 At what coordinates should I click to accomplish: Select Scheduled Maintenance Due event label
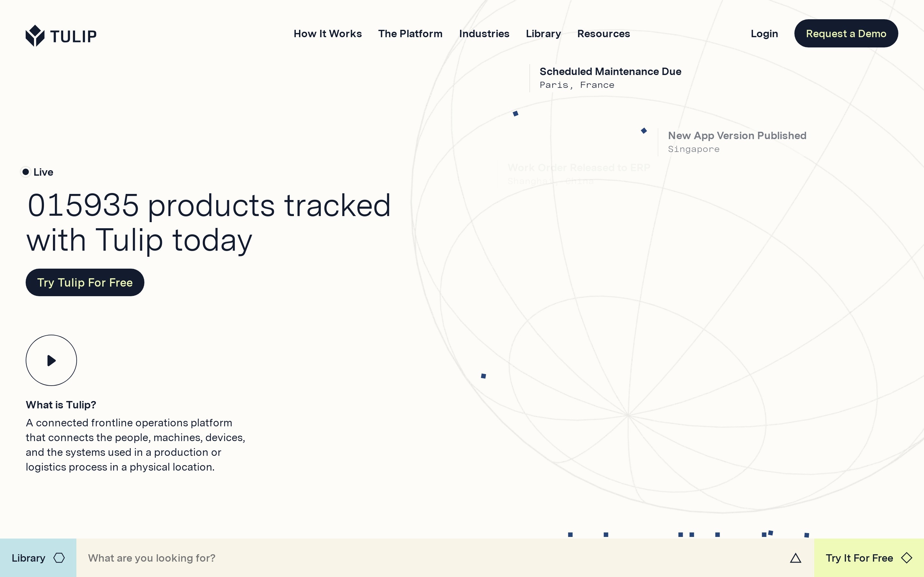coord(610,71)
